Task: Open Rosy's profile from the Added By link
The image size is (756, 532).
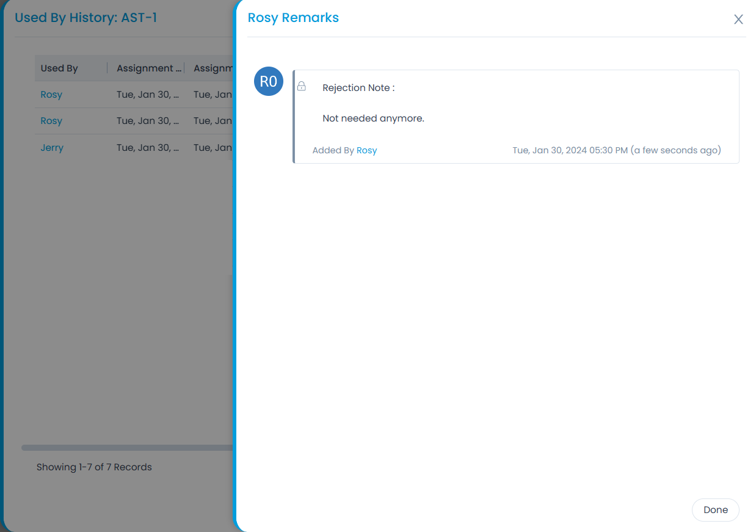Action: (366, 150)
